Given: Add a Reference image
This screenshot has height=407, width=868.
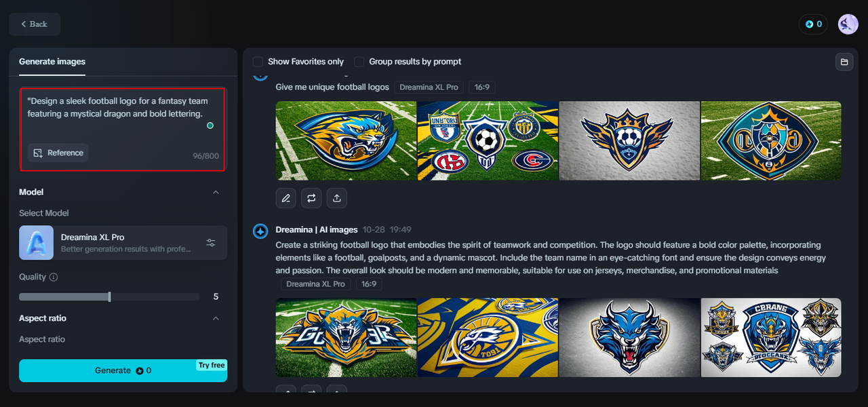Looking at the screenshot, I should click(x=58, y=153).
